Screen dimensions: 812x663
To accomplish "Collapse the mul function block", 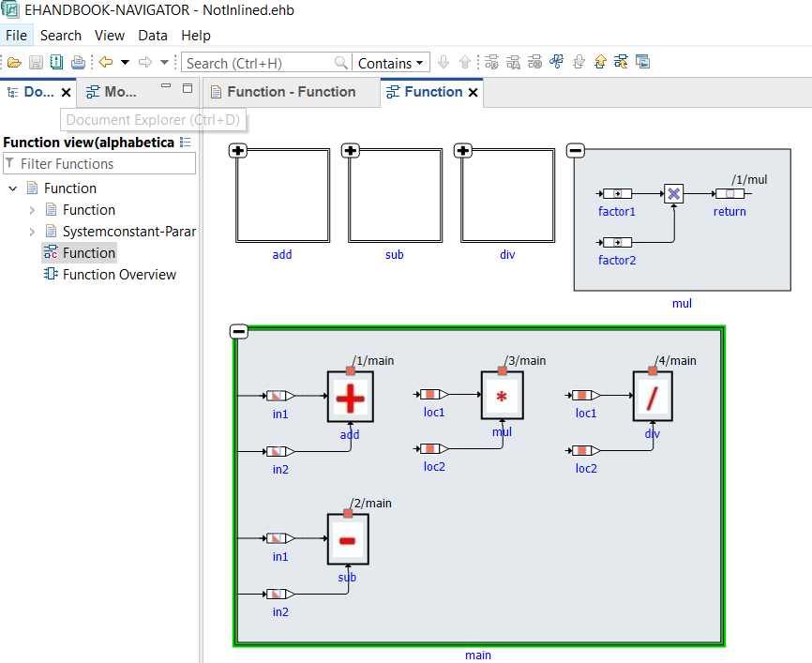I will click(576, 151).
